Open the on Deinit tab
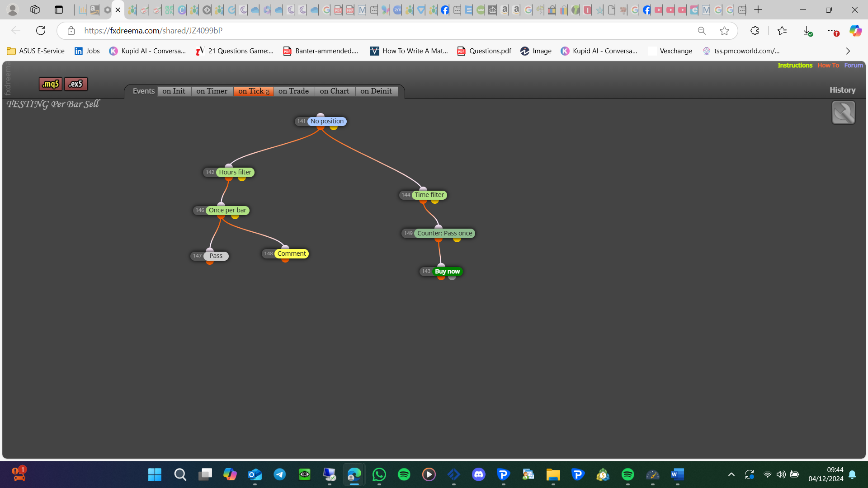This screenshot has height=488, width=868. click(376, 91)
